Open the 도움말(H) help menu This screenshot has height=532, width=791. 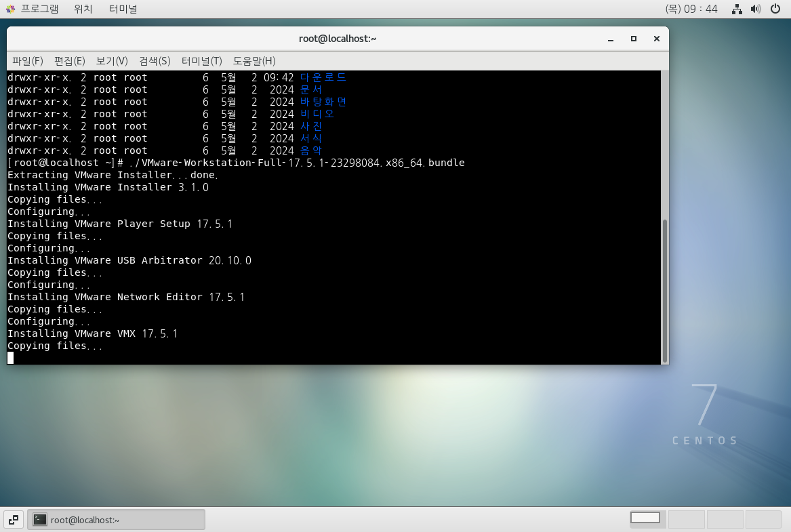point(254,61)
